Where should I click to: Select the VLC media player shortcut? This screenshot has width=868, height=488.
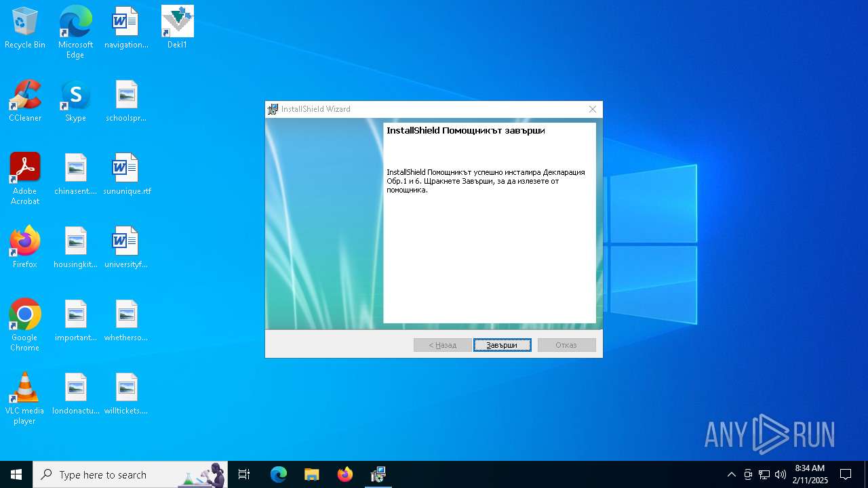click(x=25, y=399)
